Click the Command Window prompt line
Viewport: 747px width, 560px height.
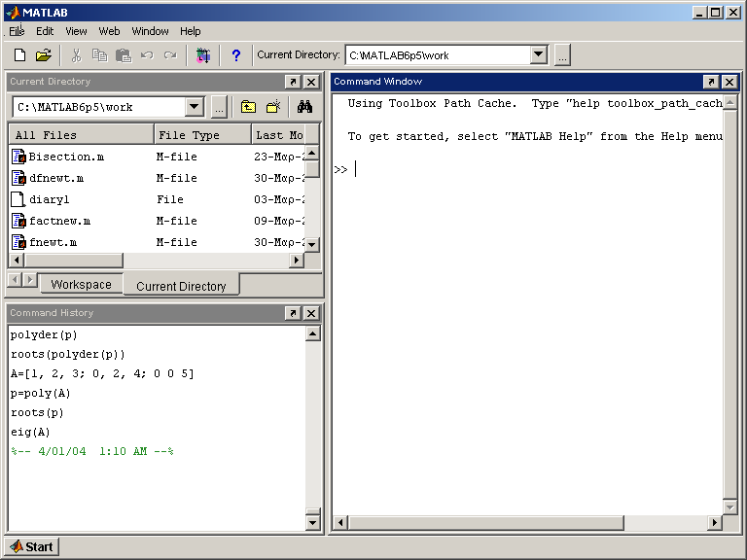(528, 169)
